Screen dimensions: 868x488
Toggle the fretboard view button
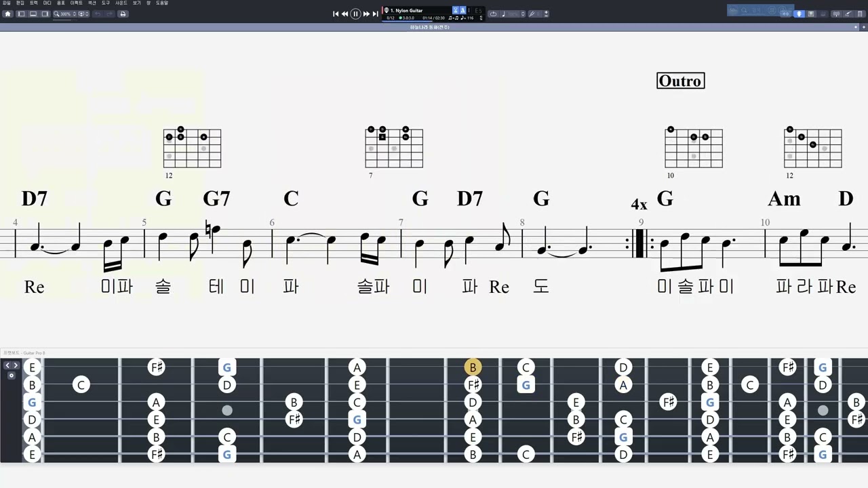pos(800,14)
